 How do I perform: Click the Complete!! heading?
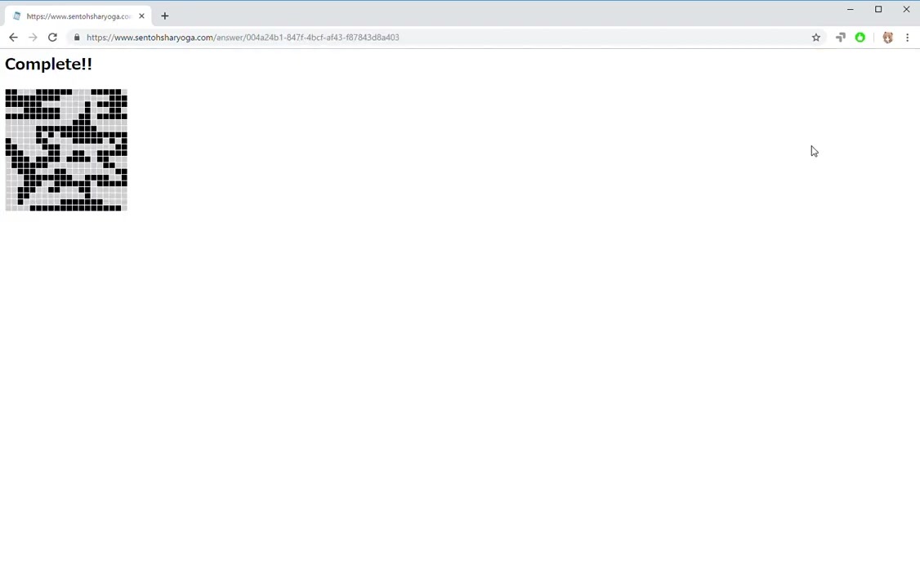pyautogui.click(x=49, y=64)
